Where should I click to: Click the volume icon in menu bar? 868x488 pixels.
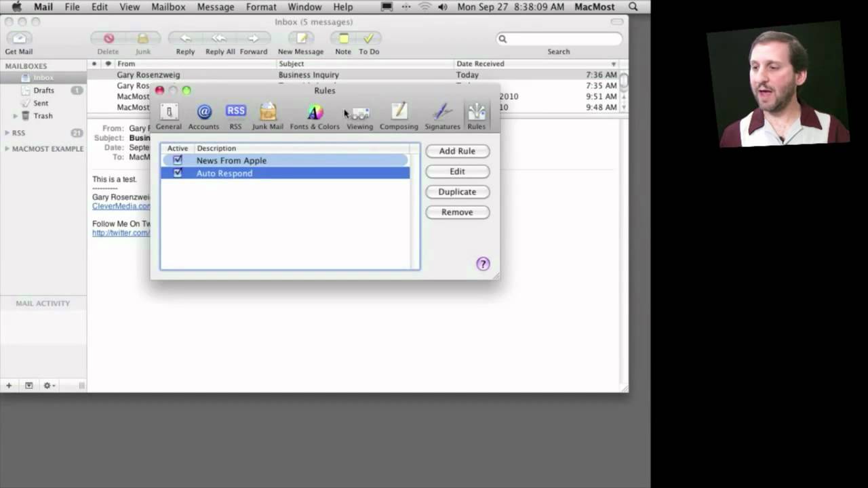pos(443,7)
